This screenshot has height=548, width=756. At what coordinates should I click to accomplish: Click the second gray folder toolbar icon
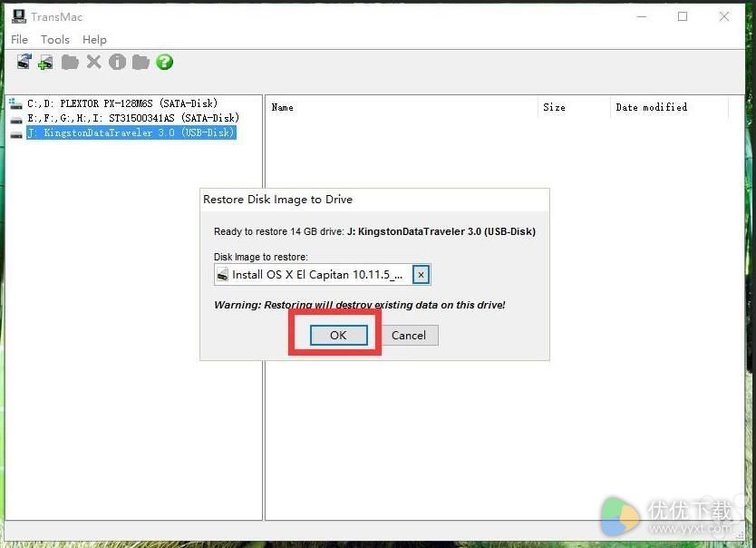[141, 63]
